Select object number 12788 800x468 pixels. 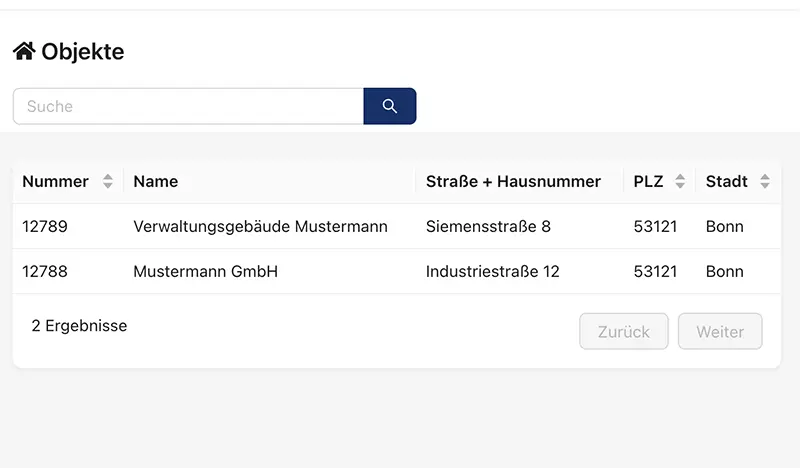pyautogui.click(x=45, y=272)
